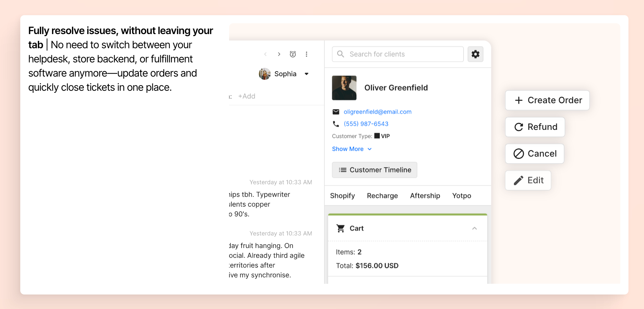The image size is (644, 309).
Task: Open the Customer Timeline
Action: (x=374, y=170)
